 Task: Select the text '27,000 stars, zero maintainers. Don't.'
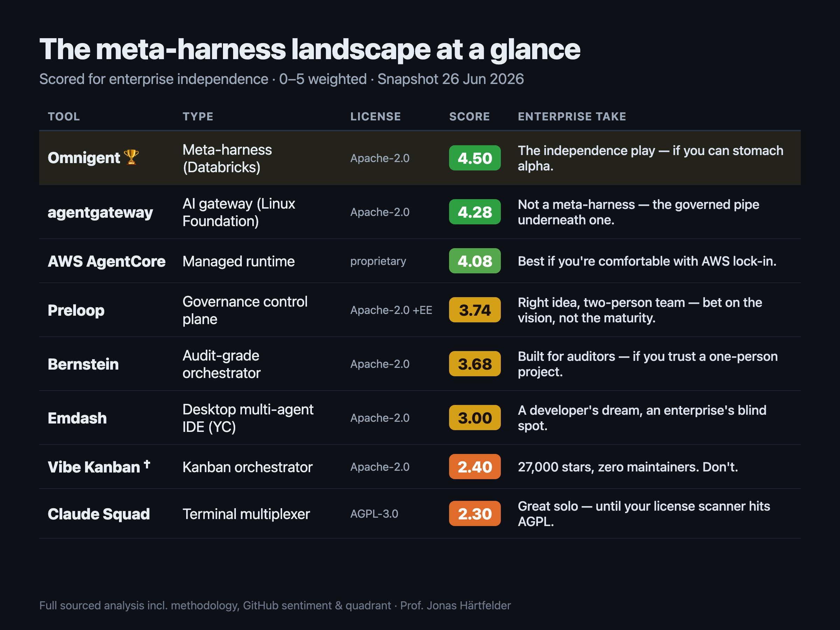(x=628, y=467)
